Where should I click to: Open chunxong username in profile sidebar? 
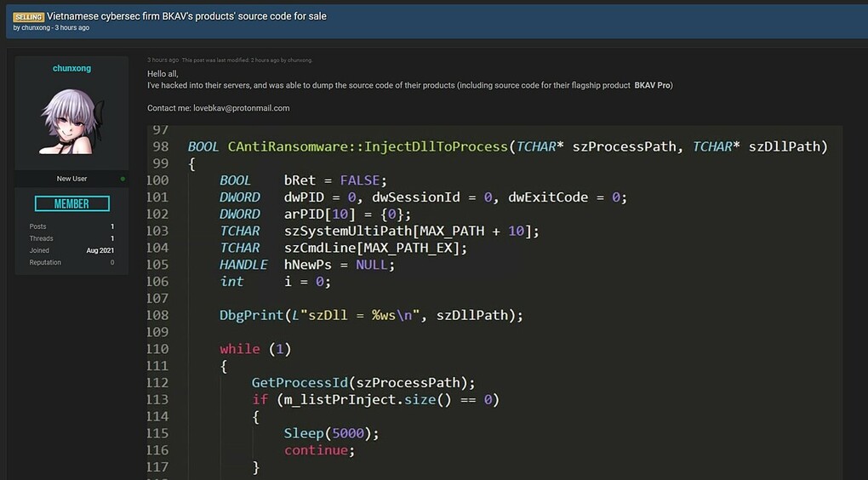point(71,68)
